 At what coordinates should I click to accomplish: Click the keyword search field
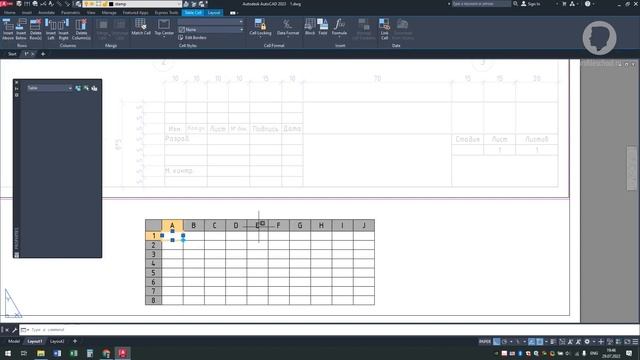coord(481,4)
